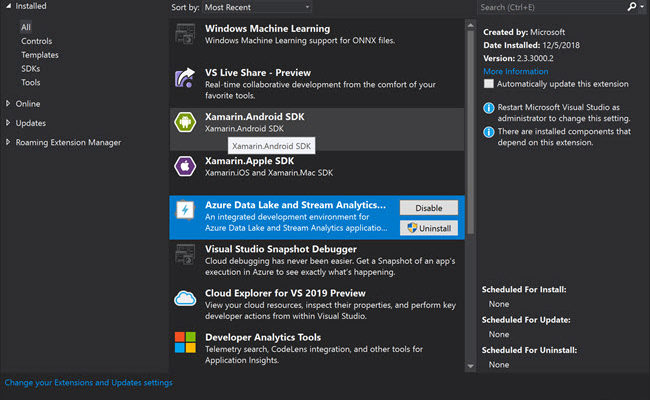Click the Developer Analytics Tools Microsoft logo
The image size is (650, 400).
(185, 342)
